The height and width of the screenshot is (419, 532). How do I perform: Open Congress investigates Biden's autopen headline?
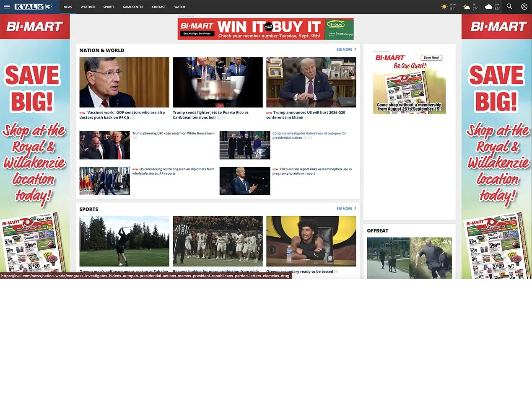309,135
